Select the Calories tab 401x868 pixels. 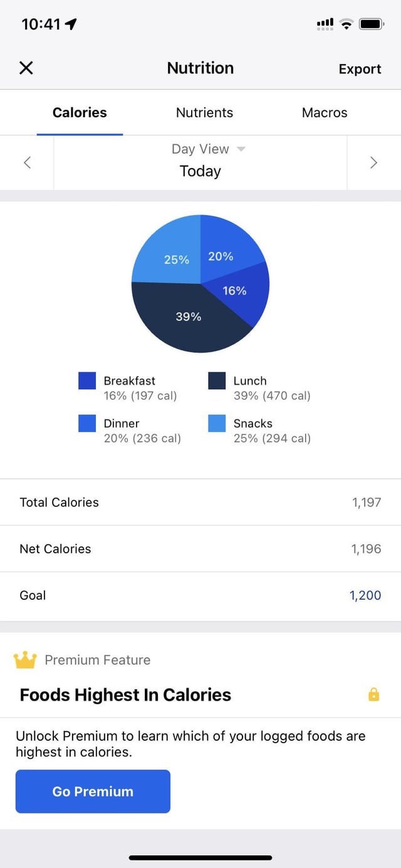click(80, 113)
